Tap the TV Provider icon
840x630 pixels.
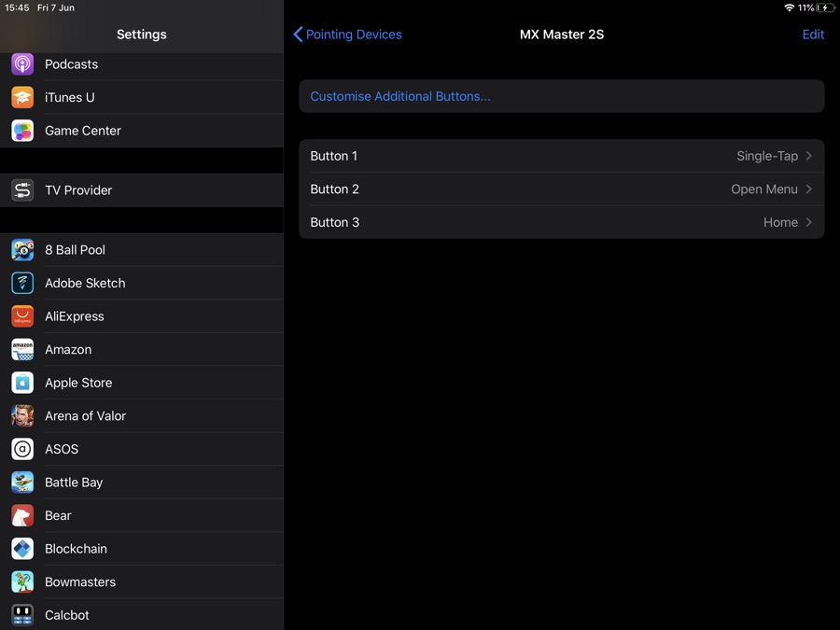(22, 190)
